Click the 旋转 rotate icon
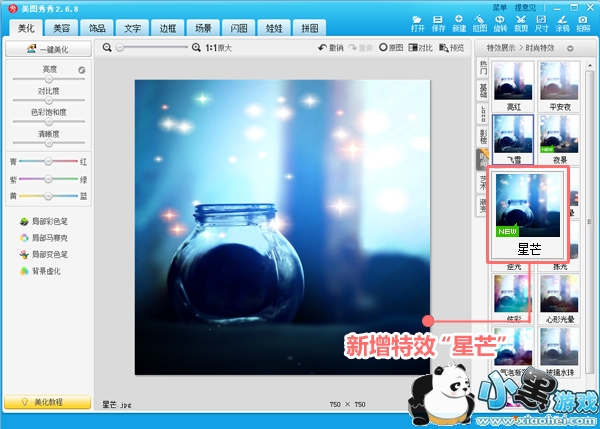Image resolution: width=600 pixels, height=429 pixels. point(500,23)
